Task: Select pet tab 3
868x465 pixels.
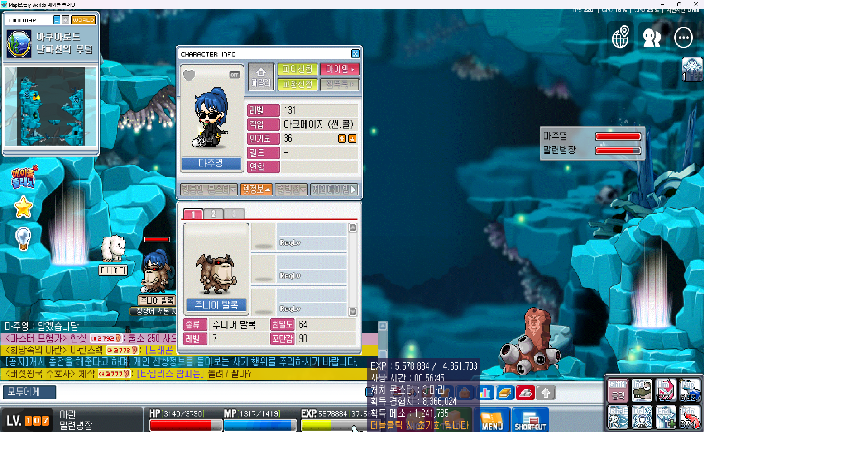Action: pyautogui.click(x=234, y=214)
